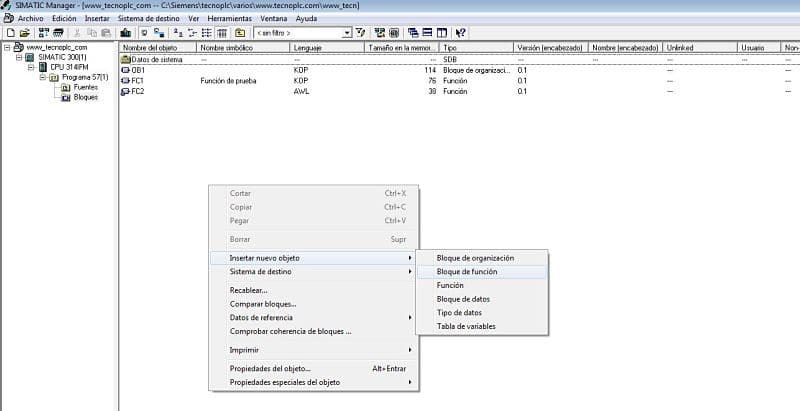Choose Tipo de datos from submenu
Viewport: 800px width, 411px height.
(x=482, y=313)
